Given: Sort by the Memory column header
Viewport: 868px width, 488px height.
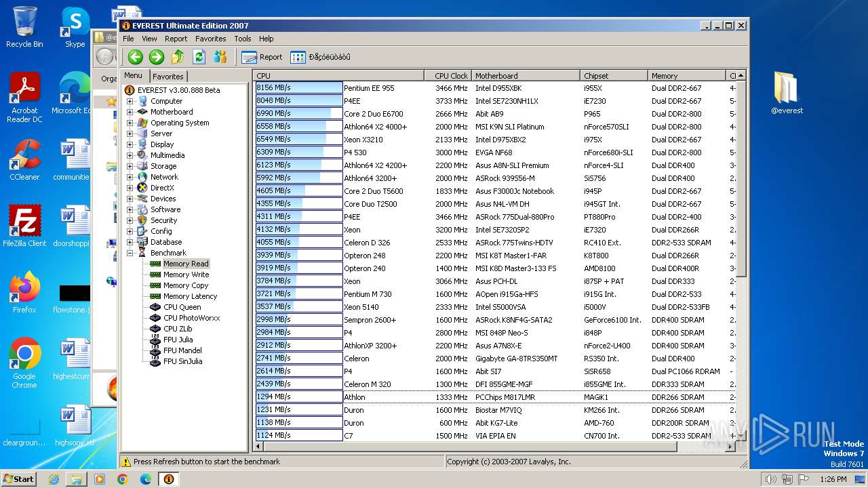Looking at the screenshot, I should pos(687,76).
